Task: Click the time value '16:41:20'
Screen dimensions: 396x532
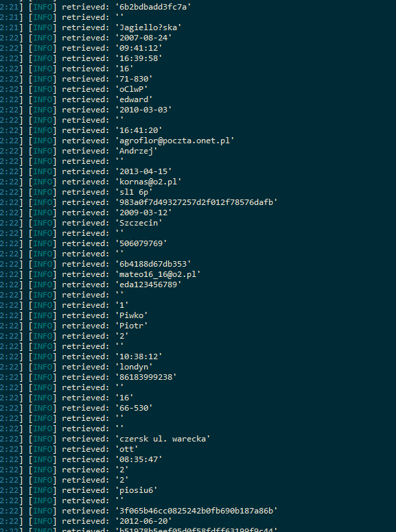Action: pos(139,130)
